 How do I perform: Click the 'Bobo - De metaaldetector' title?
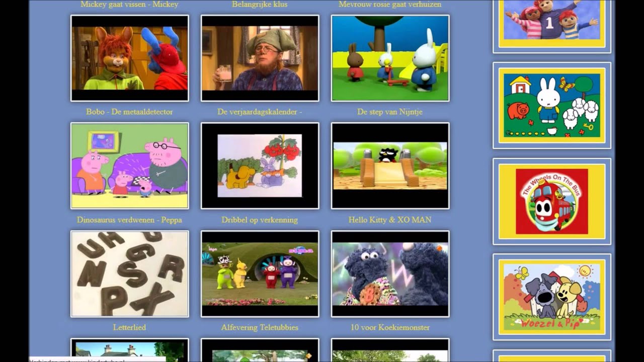pos(129,112)
